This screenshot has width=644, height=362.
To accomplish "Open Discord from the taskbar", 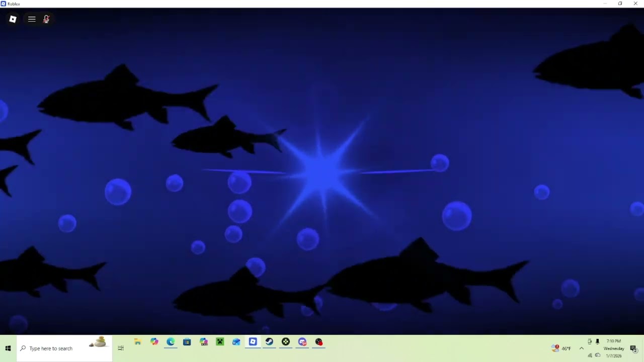I will point(302,342).
